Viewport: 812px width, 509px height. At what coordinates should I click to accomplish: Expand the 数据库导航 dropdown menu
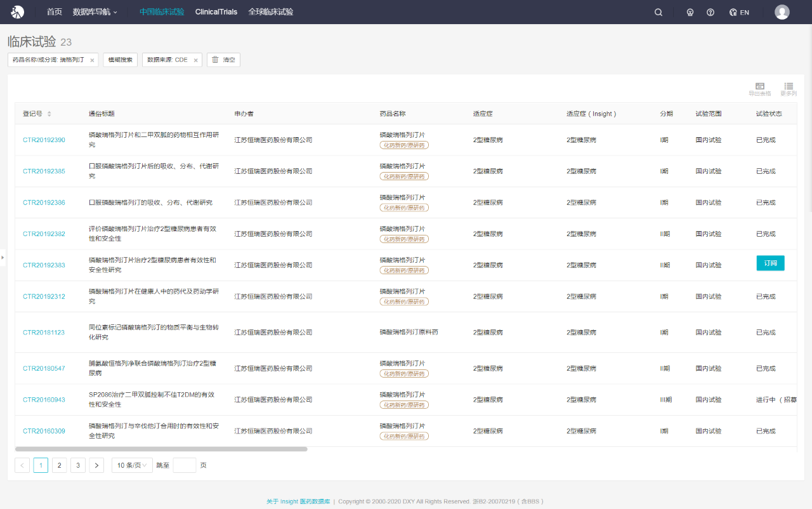(95, 12)
